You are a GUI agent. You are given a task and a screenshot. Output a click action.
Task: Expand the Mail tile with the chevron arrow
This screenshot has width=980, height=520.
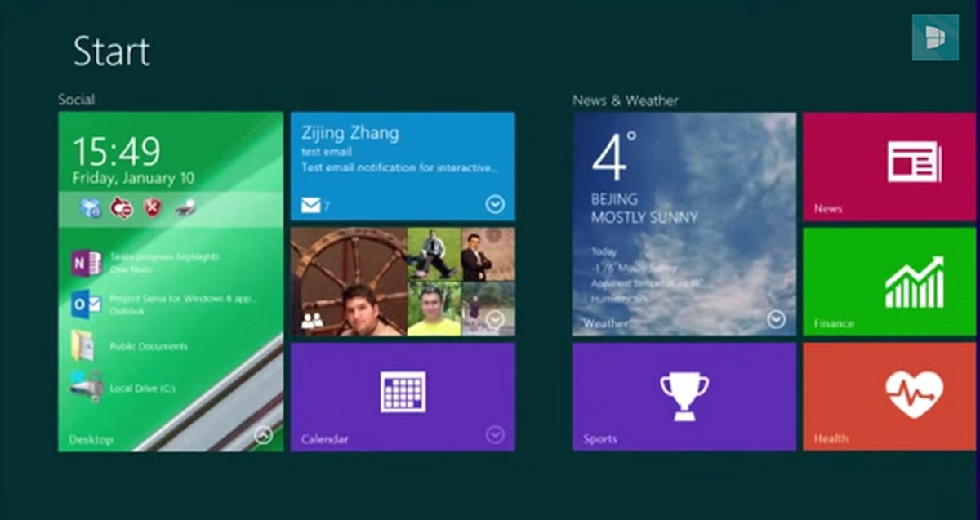494,205
